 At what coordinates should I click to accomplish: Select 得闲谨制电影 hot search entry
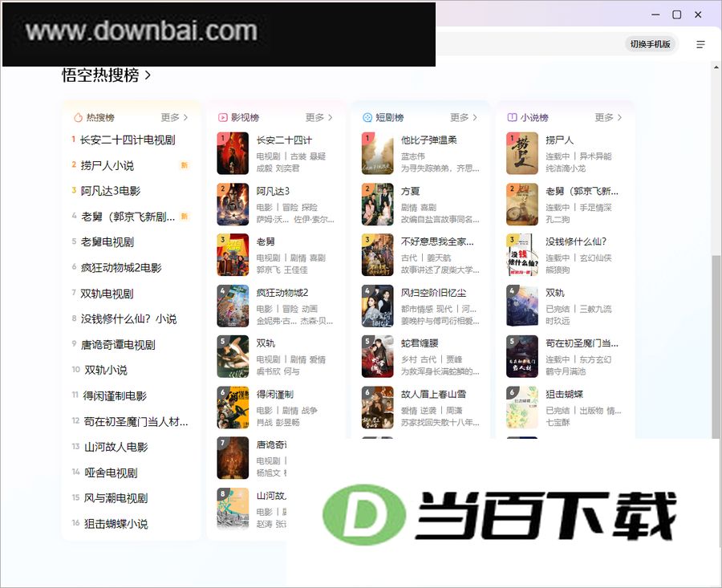(115, 395)
